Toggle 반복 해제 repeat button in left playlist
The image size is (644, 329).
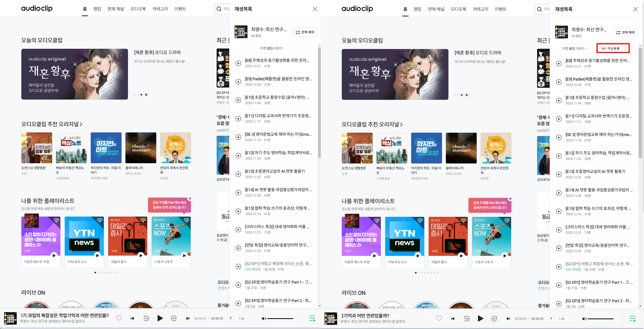[305, 32]
